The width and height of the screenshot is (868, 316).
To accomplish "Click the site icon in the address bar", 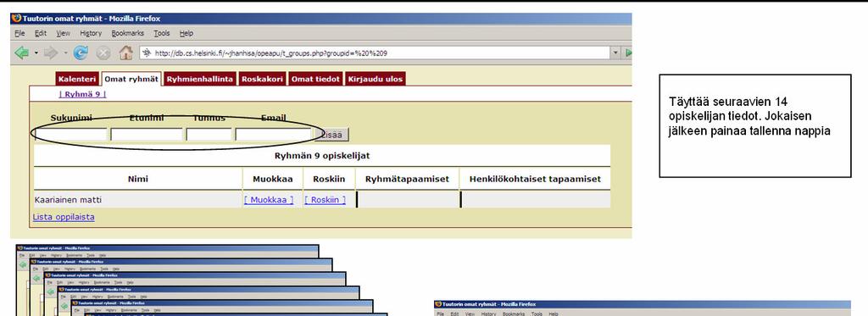I will (147, 53).
